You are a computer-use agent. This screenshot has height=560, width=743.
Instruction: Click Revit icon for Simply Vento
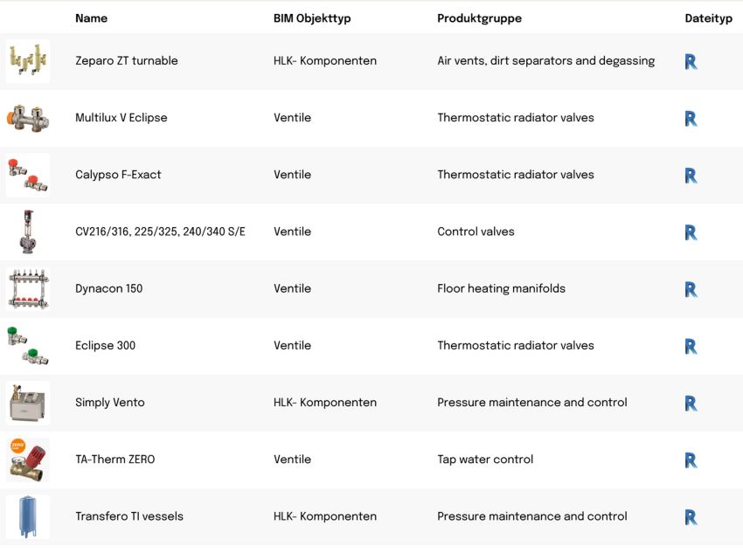pyautogui.click(x=691, y=403)
